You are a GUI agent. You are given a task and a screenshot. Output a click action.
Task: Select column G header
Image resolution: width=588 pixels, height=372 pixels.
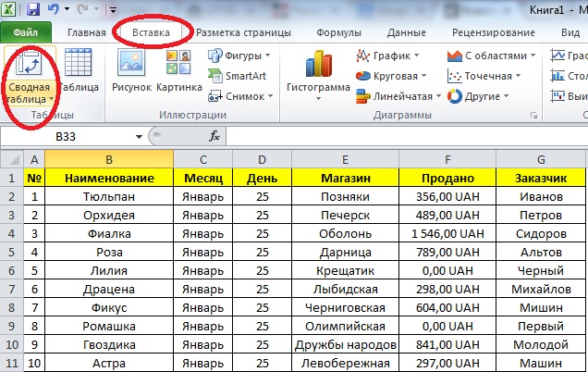pos(541,160)
